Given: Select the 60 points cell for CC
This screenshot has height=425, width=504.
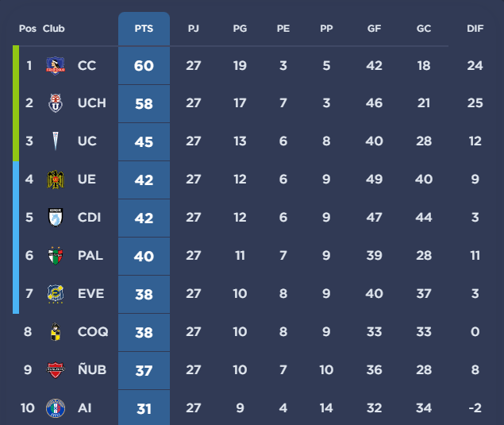Looking at the screenshot, I should pos(144,65).
